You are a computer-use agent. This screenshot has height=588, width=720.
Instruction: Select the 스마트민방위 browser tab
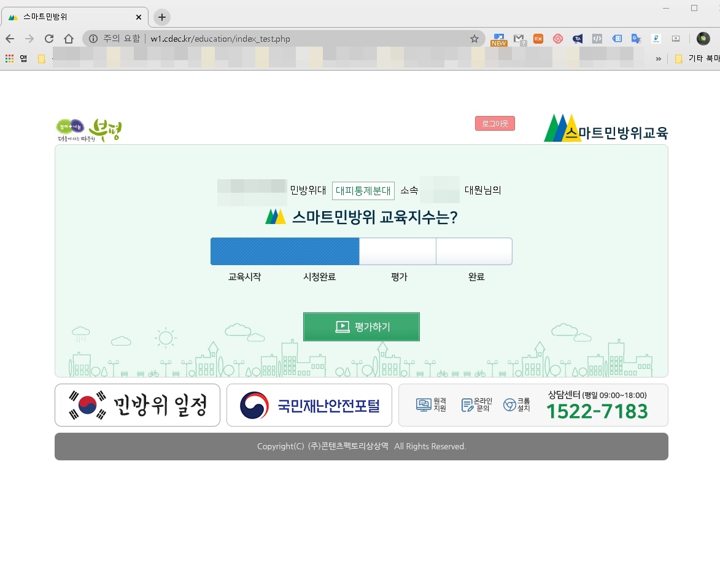tap(75, 17)
